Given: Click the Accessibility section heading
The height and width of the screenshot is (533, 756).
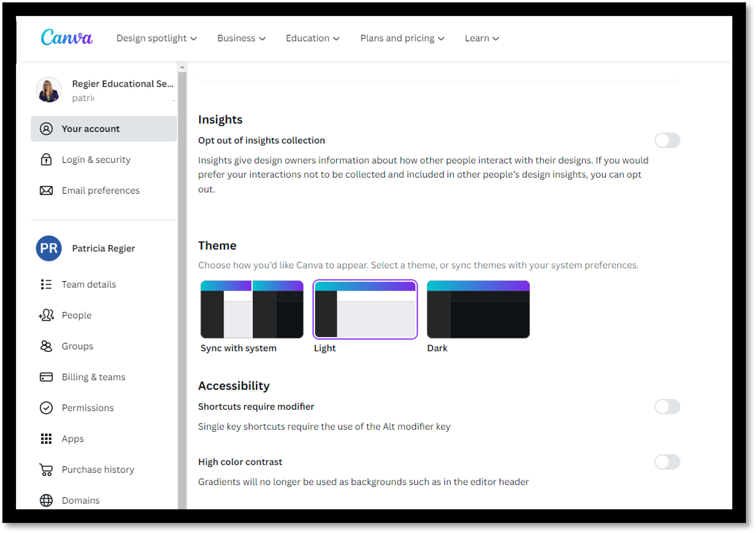Looking at the screenshot, I should point(234,386).
